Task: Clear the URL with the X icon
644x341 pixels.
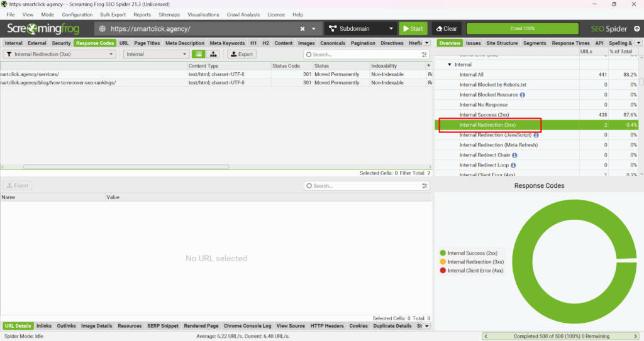Action: [303, 29]
